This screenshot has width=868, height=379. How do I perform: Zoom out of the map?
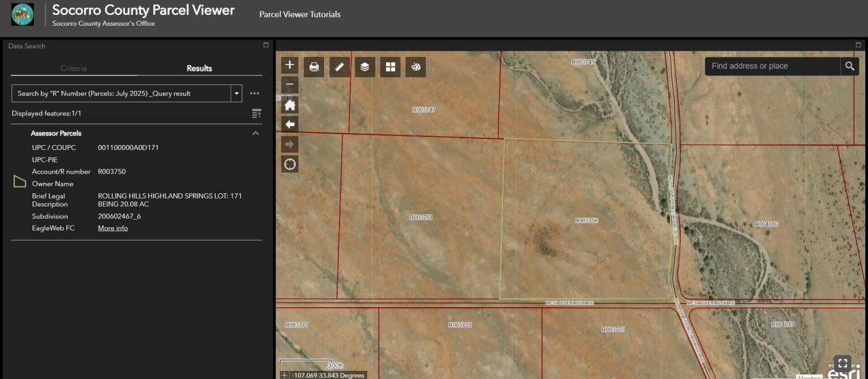tap(290, 85)
